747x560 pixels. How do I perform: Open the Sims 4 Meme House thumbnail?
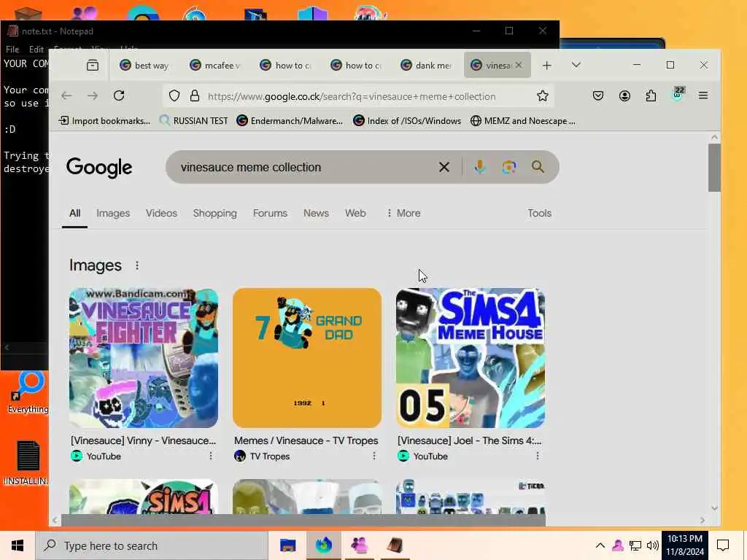[471, 357]
